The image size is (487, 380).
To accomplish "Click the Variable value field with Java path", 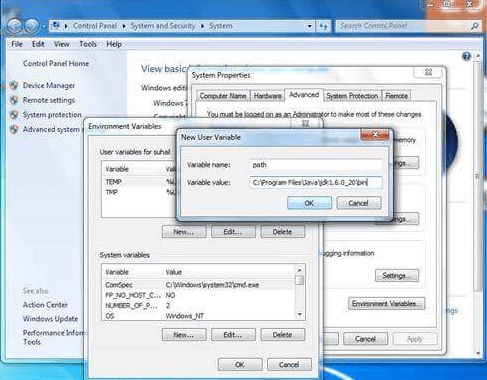I will 316,182.
